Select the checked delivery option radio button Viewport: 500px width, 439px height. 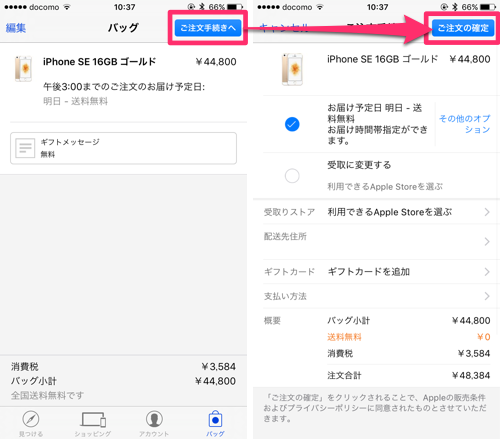pos(292,124)
